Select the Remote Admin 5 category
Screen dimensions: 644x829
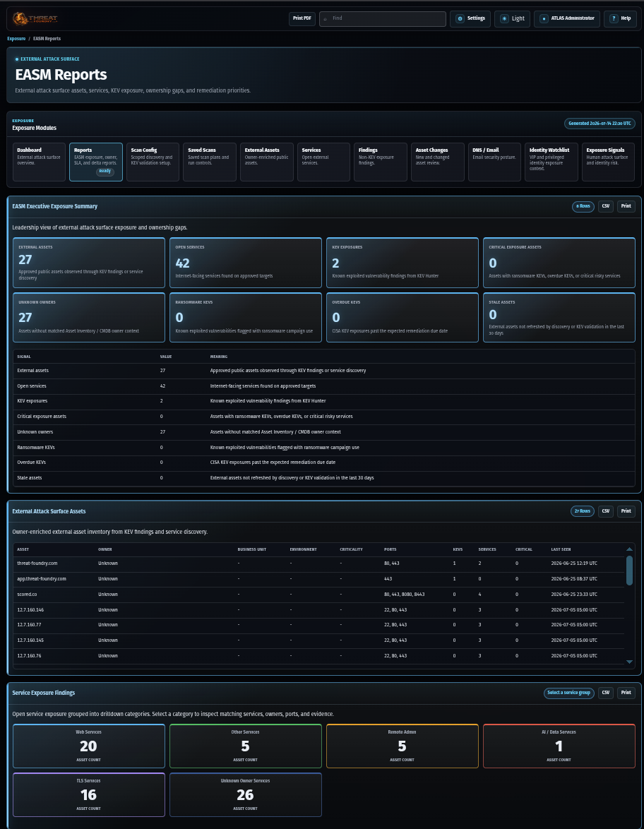click(402, 746)
